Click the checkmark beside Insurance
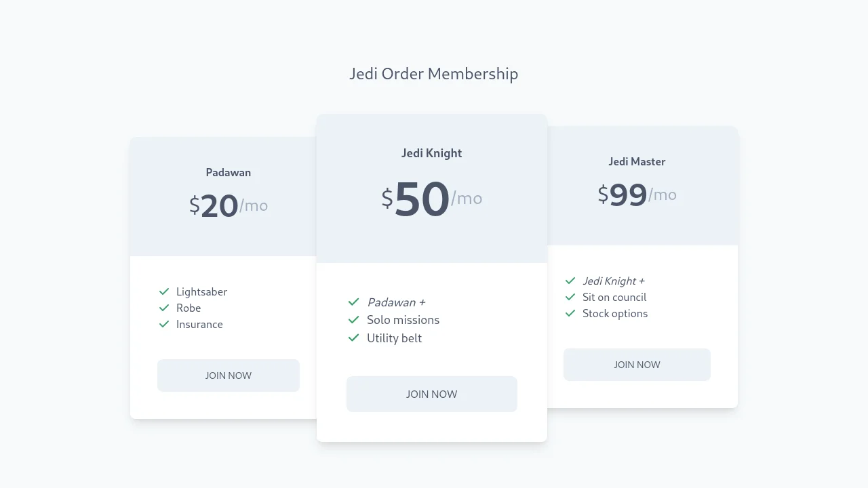The height and width of the screenshot is (488, 868). coord(164,324)
